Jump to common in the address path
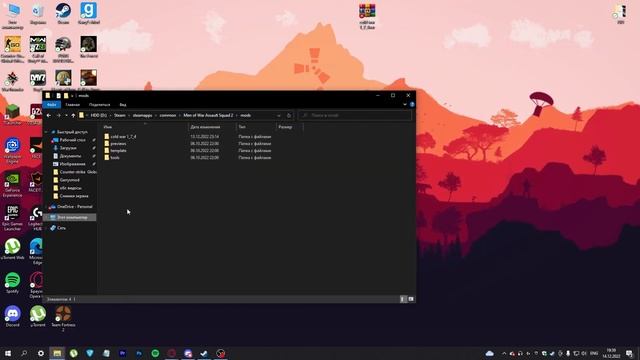The height and width of the screenshot is (360, 640). coord(168,116)
